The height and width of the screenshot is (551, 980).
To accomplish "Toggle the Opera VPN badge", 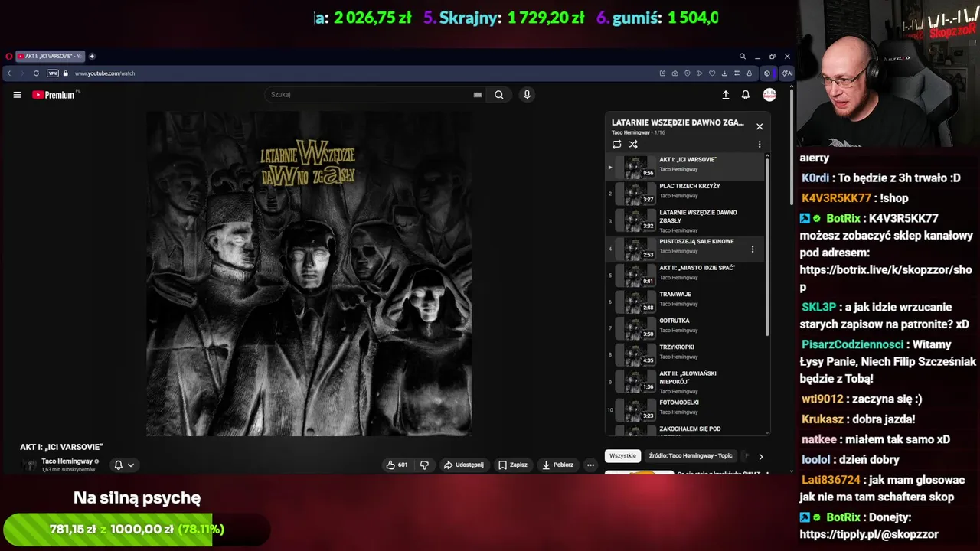I will [x=53, y=73].
